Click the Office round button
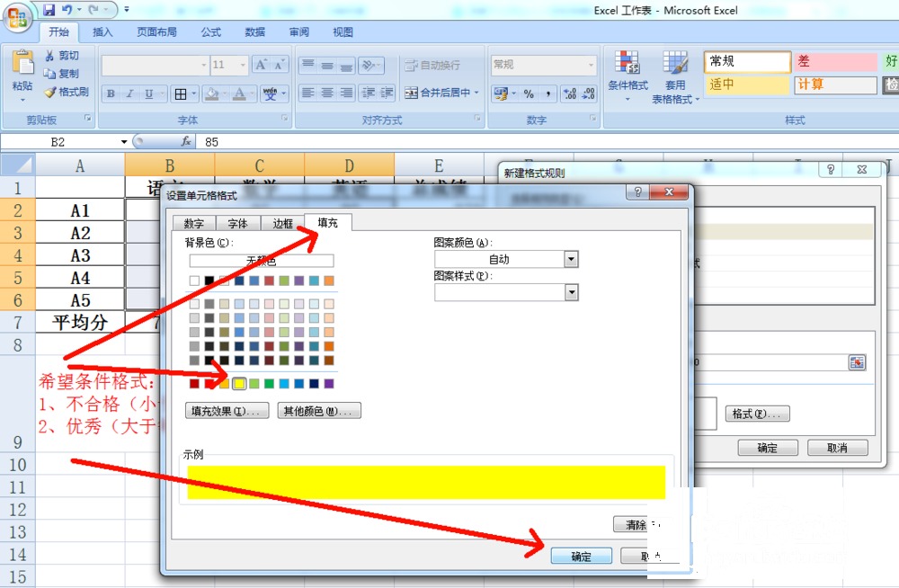 [x=17, y=17]
